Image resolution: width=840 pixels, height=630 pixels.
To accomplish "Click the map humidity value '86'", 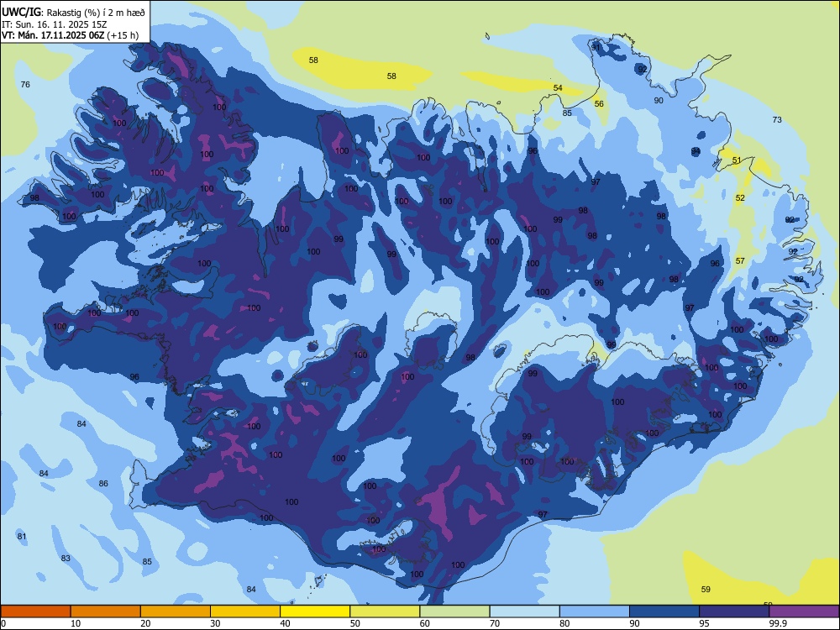I will [103, 483].
